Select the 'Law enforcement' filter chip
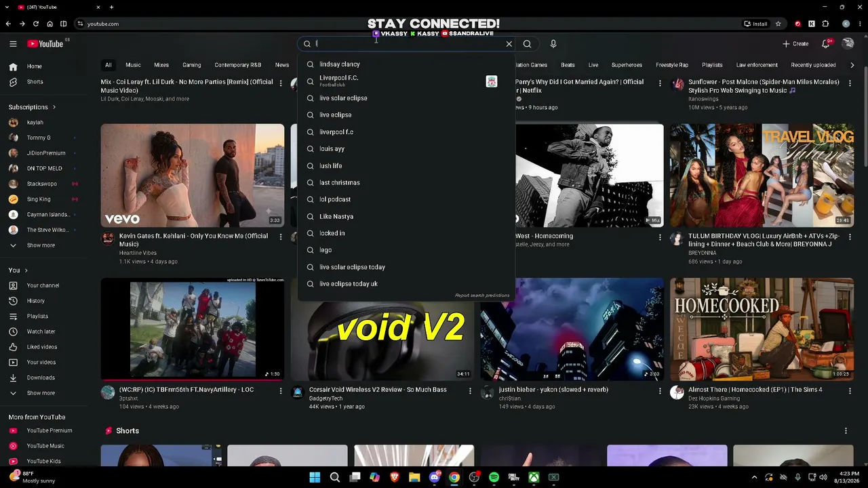 [x=757, y=65]
